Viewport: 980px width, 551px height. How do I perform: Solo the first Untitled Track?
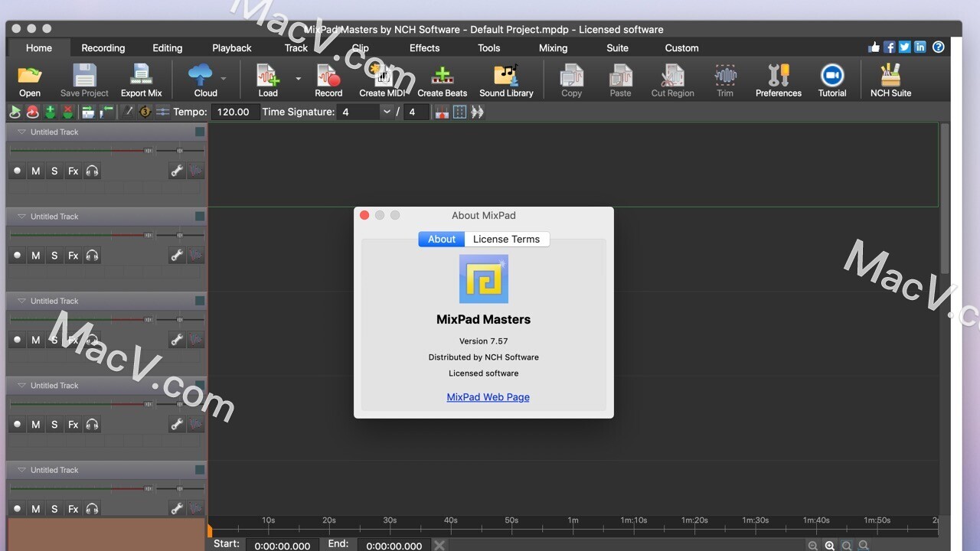54,171
